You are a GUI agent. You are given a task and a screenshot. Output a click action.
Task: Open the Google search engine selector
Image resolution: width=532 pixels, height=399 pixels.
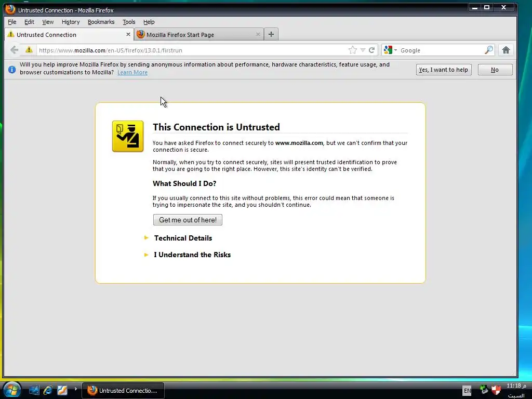pyautogui.click(x=390, y=50)
